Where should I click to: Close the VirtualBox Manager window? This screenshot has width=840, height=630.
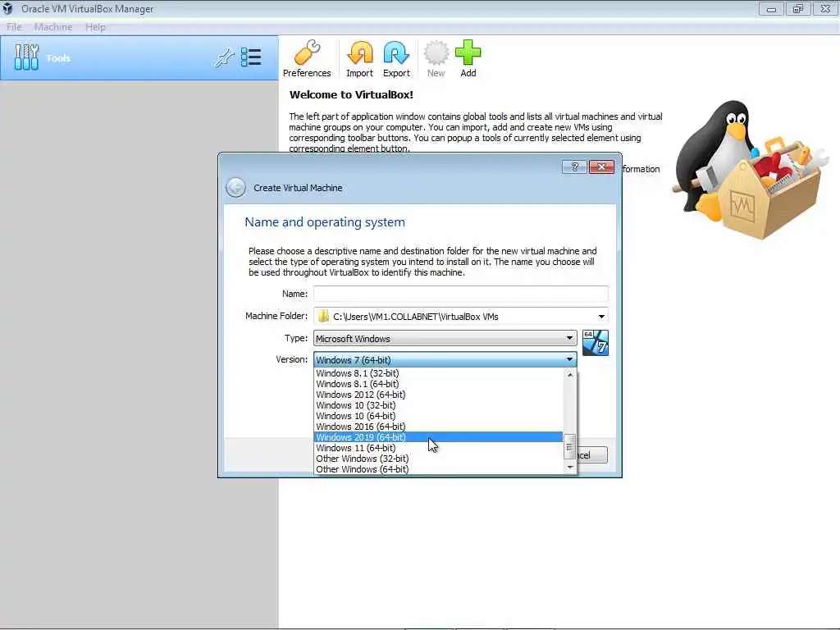coord(825,8)
